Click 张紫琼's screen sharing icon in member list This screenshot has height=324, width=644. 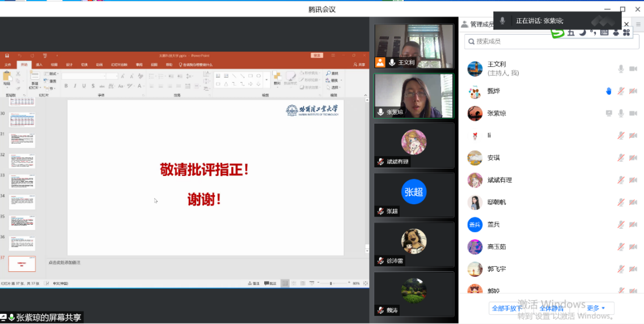point(609,113)
